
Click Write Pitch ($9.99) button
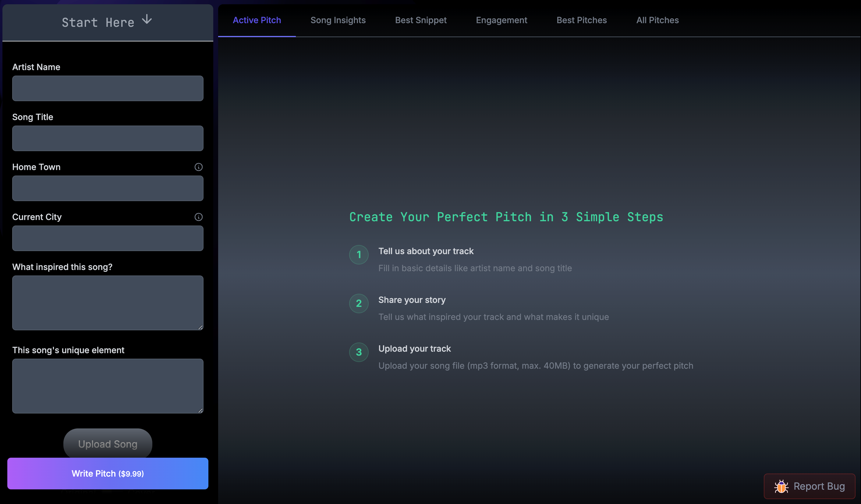point(108,474)
